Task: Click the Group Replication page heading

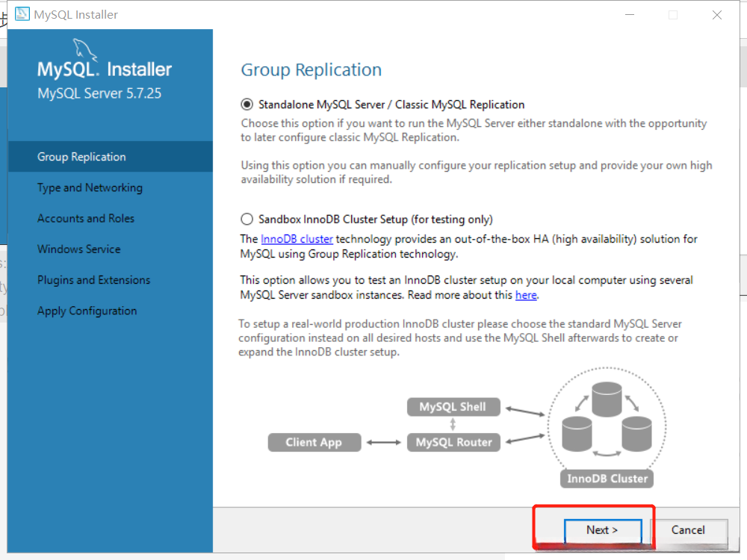Action: coord(311,70)
